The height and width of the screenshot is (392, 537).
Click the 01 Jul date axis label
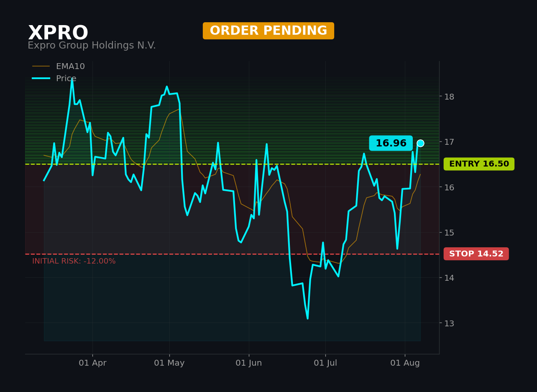[x=325, y=363]
